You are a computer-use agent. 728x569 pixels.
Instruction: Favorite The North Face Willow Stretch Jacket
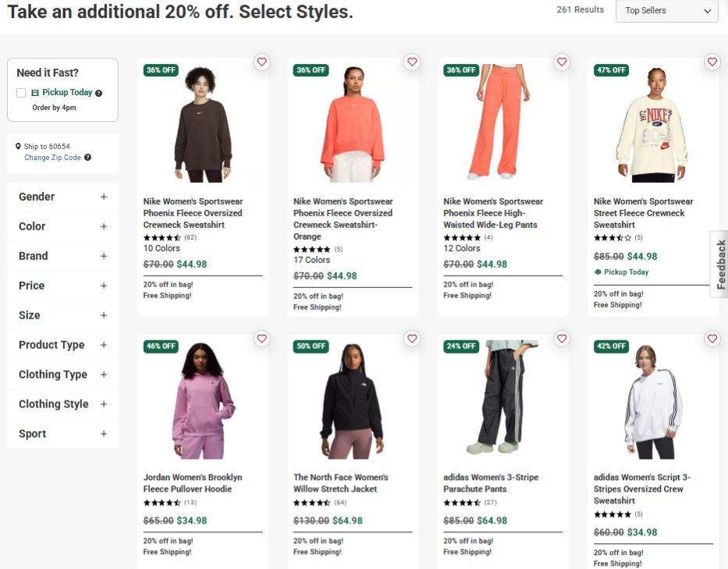(x=412, y=338)
